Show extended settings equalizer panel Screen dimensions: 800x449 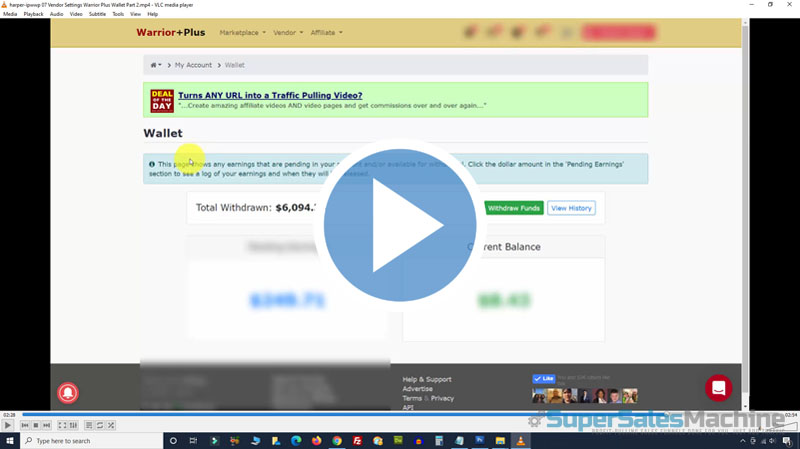tap(73, 425)
